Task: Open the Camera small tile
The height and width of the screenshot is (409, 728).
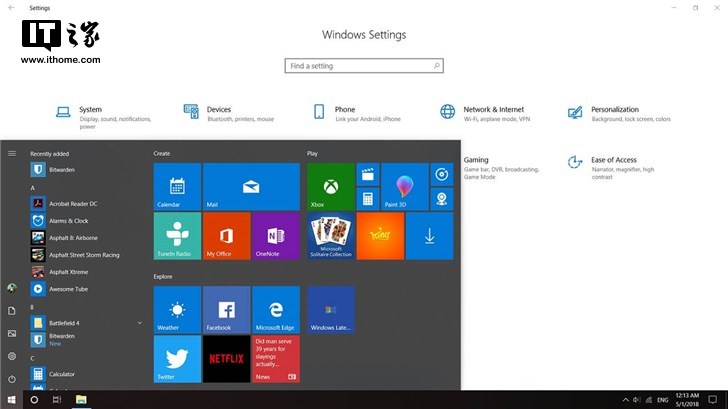Action: point(442,199)
